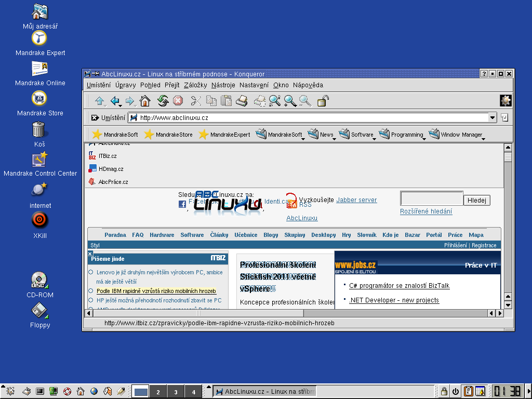Go up one level with the Up arrow
The height and width of the screenshot is (399, 532).
tap(99, 101)
